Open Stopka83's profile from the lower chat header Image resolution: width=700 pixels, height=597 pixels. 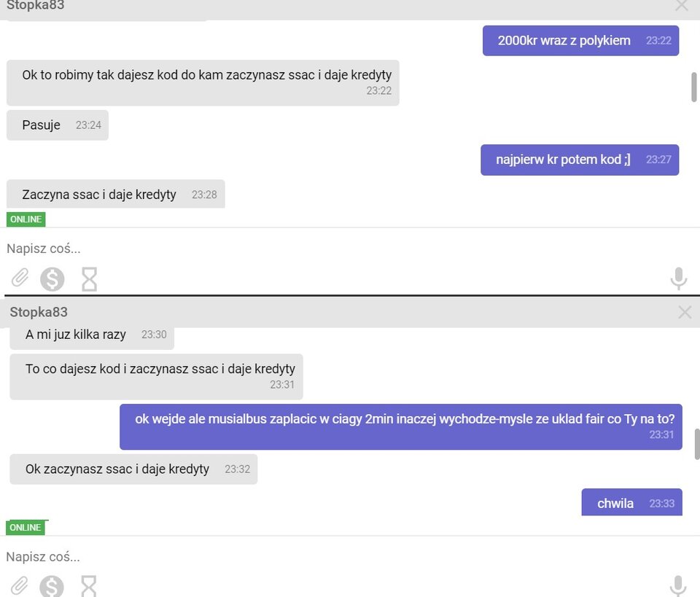pos(39,312)
